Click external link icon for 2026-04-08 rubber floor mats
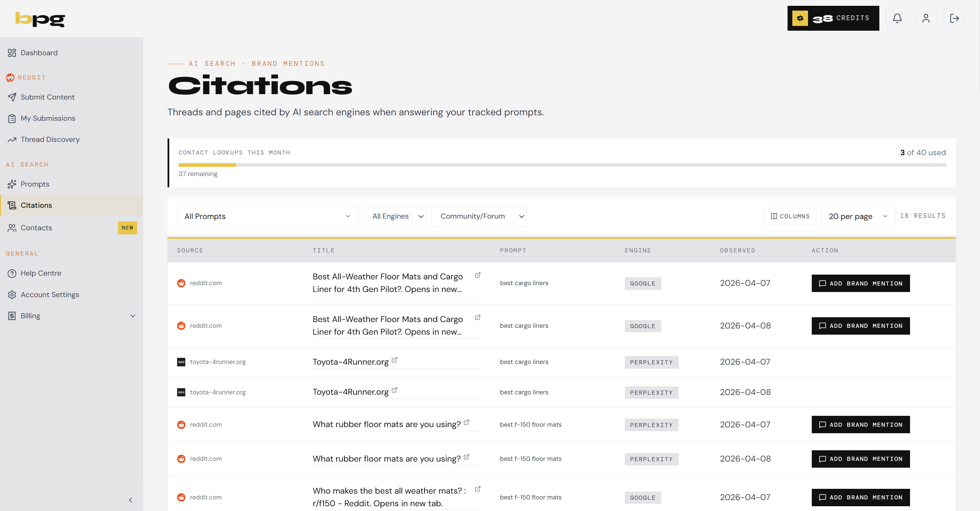980x511 pixels. point(466,457)
